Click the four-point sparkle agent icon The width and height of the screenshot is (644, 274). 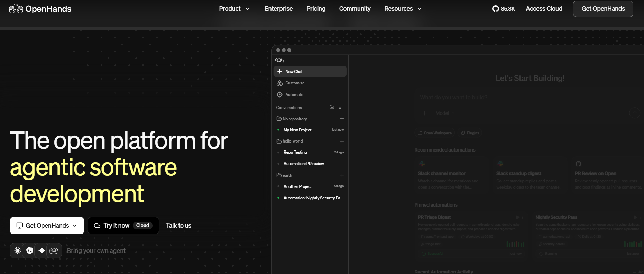tap(42, 250)
